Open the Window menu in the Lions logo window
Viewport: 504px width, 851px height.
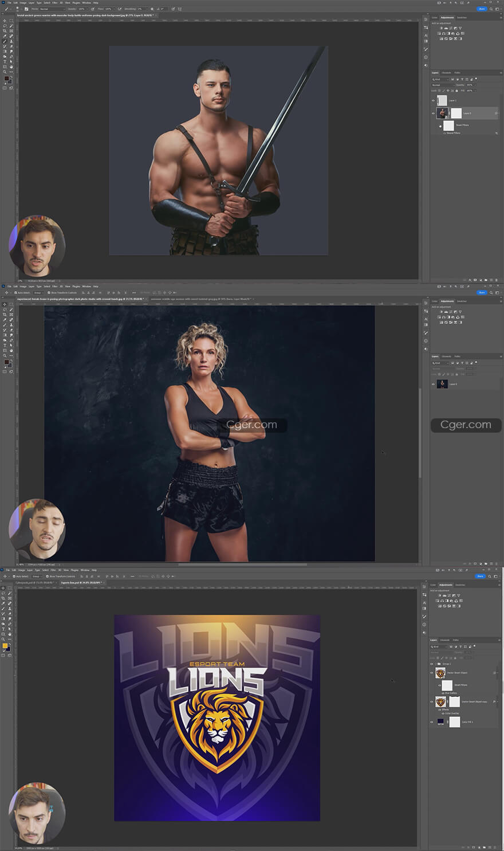point(85,570)
